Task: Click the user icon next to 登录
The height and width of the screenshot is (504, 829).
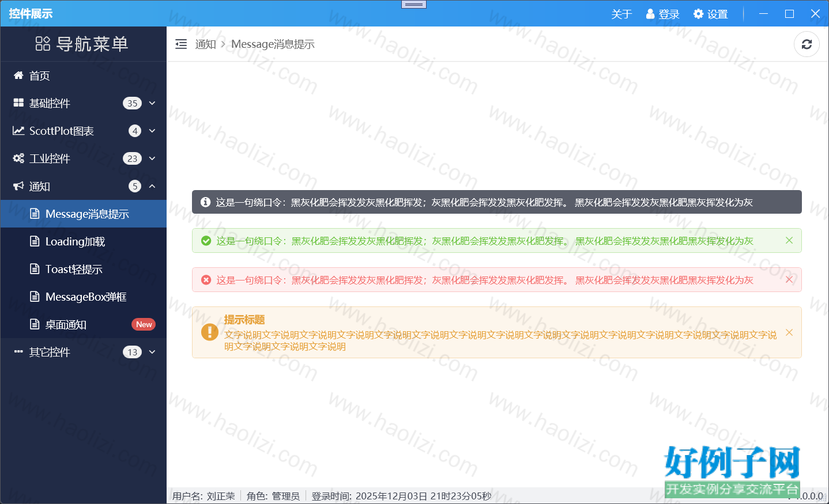Action: coord(650,14)
